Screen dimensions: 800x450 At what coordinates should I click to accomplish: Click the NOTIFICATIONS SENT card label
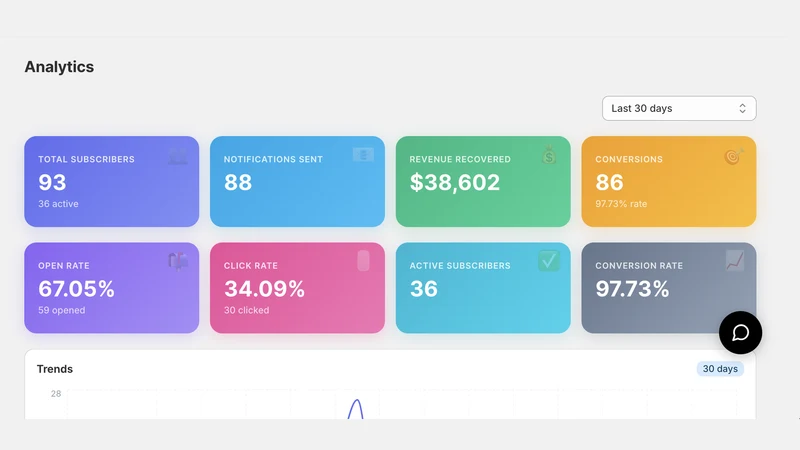click(273, 159)
